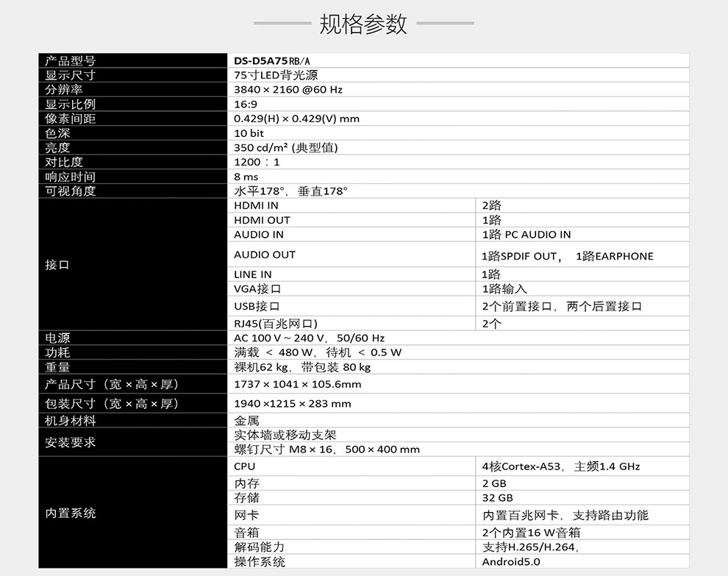This screenshot has height=576, width=728.
Task: Click resolution value 3840 × 2160 @60 Hz
Action: click(288, 90)
